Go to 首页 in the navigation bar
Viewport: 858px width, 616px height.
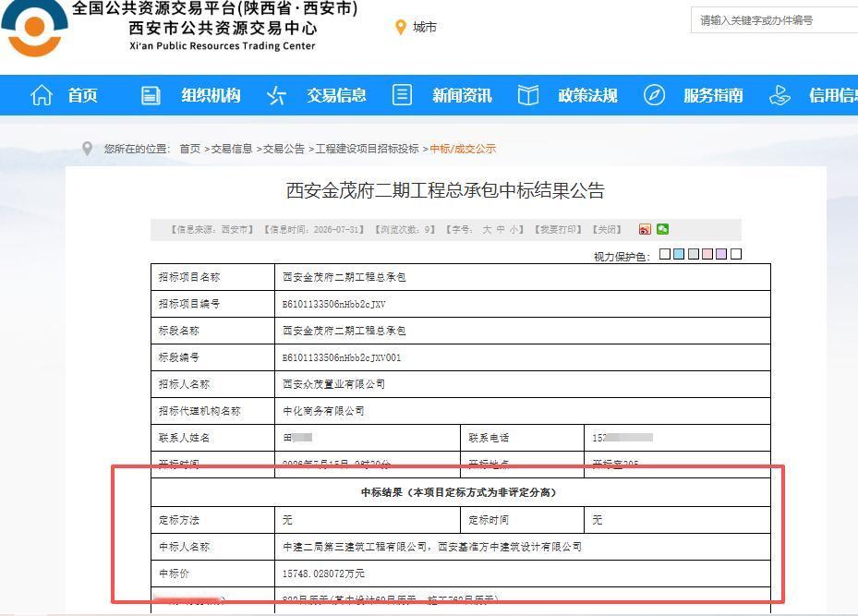tap(82, 95)
